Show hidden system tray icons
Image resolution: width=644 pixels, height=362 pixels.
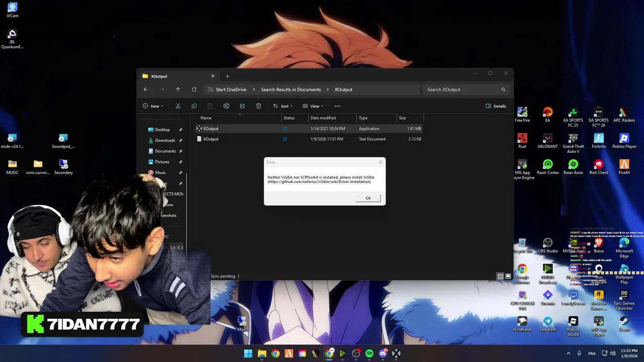click(569, 353)
